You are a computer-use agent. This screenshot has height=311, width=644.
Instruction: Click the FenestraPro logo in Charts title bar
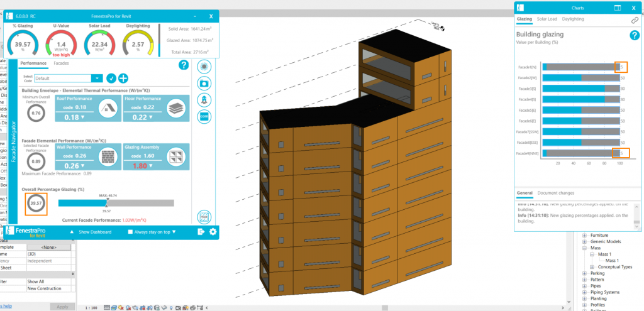click(520, 8)
